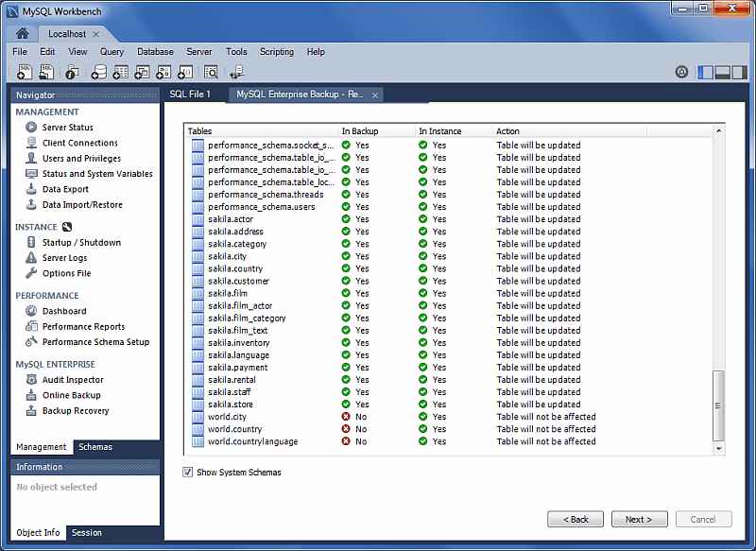The height and width of the screenshot is (551, 756).
Task: Select the performance_schema.threads row
Action: tap(448, 195)
